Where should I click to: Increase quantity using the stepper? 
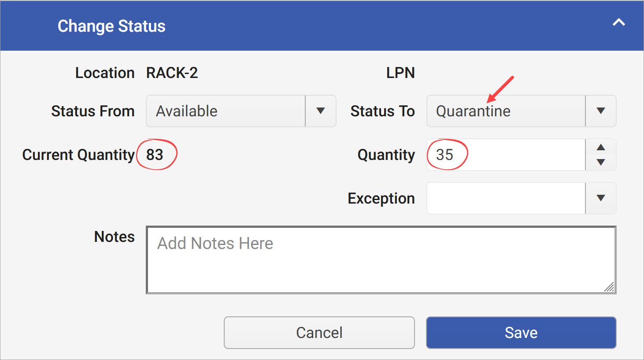point(600,147)
